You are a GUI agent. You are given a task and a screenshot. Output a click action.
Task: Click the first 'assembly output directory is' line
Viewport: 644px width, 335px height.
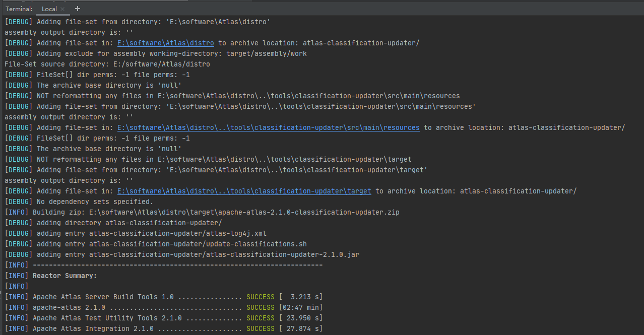(69, 32)
